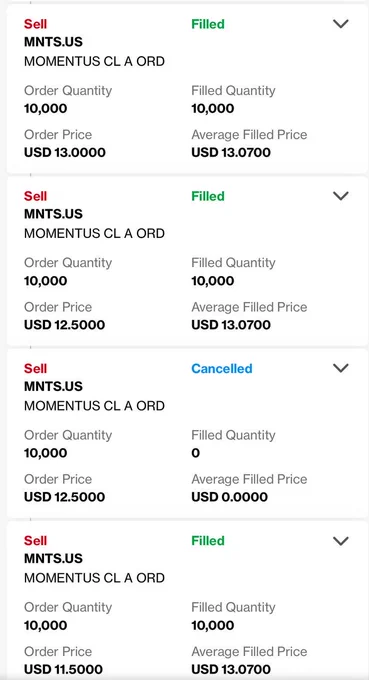369x680 pixels.
Task: Expand the Cancelled order details chevron
Action: pos(340,368)
